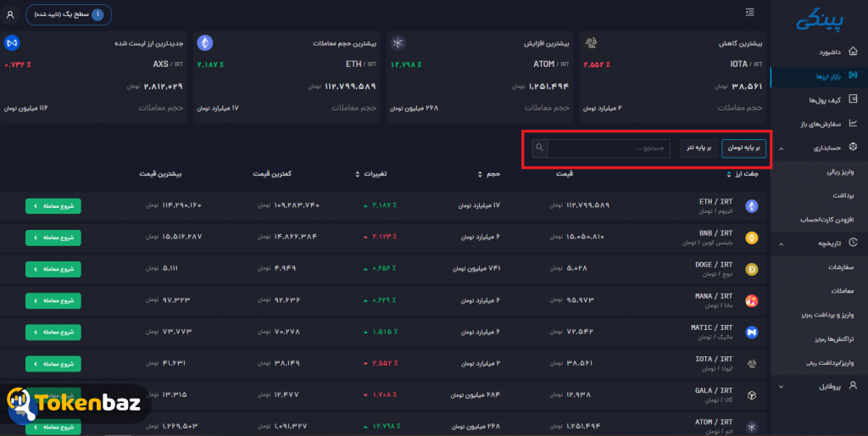Start trading on the BNB / IRT row
The width and height of the screenshot is (868, 436).
(53, 238)
